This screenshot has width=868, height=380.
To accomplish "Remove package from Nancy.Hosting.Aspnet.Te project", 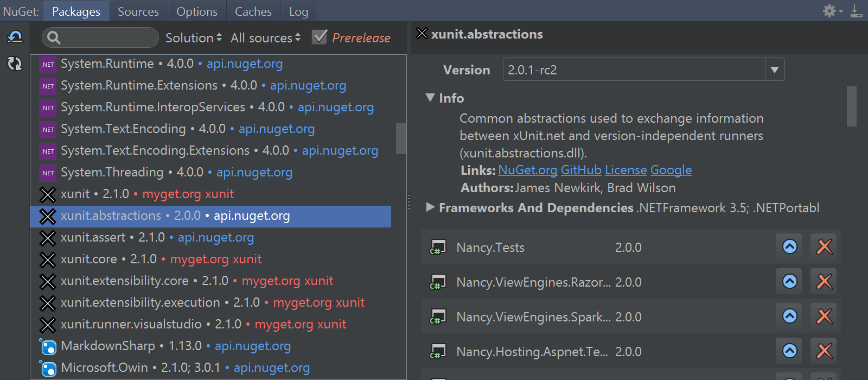I will (824, 351).
